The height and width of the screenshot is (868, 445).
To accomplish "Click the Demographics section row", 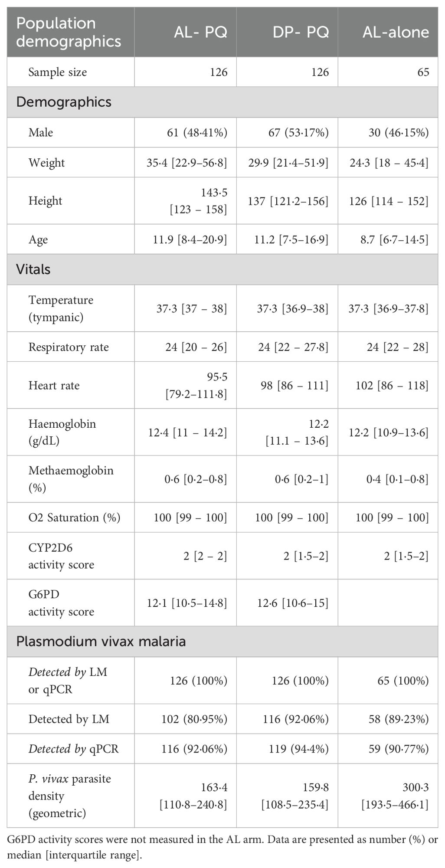I will [222, 102].
